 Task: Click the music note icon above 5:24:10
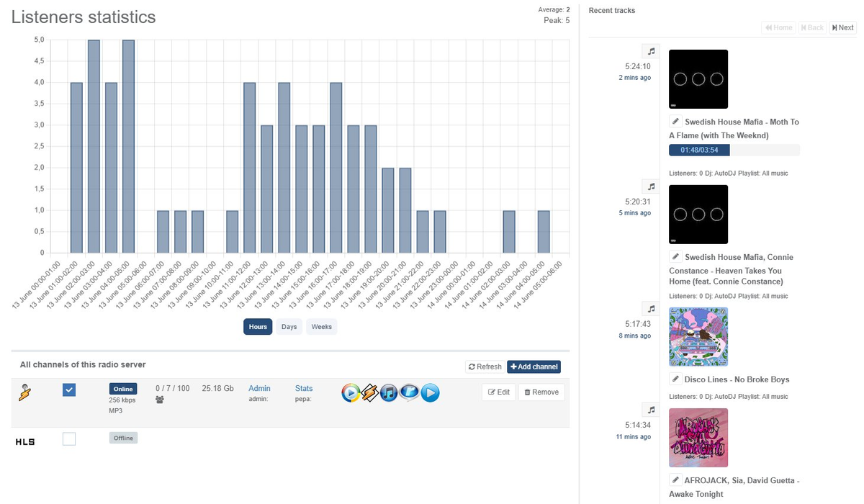coord(651,51)
